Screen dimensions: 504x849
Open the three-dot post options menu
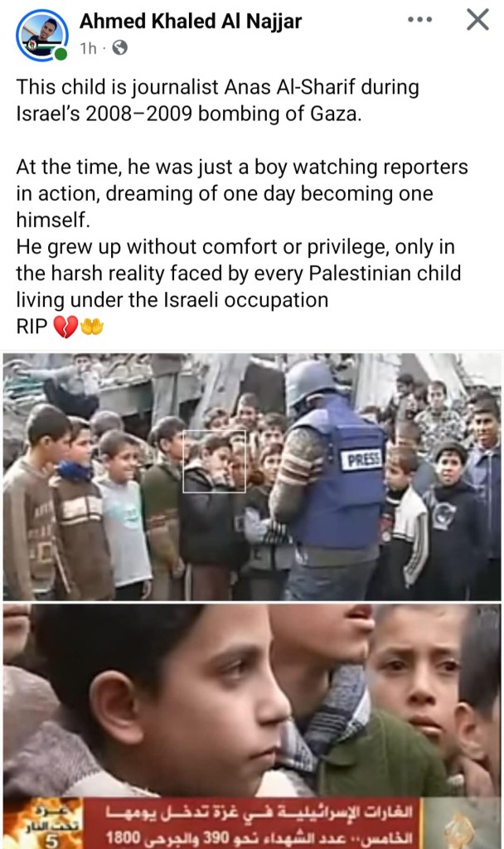(419, 20)
